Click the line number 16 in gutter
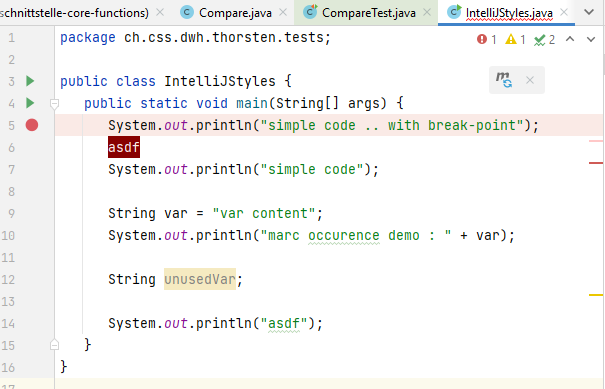Screen dimensions: 605x389 8,367
